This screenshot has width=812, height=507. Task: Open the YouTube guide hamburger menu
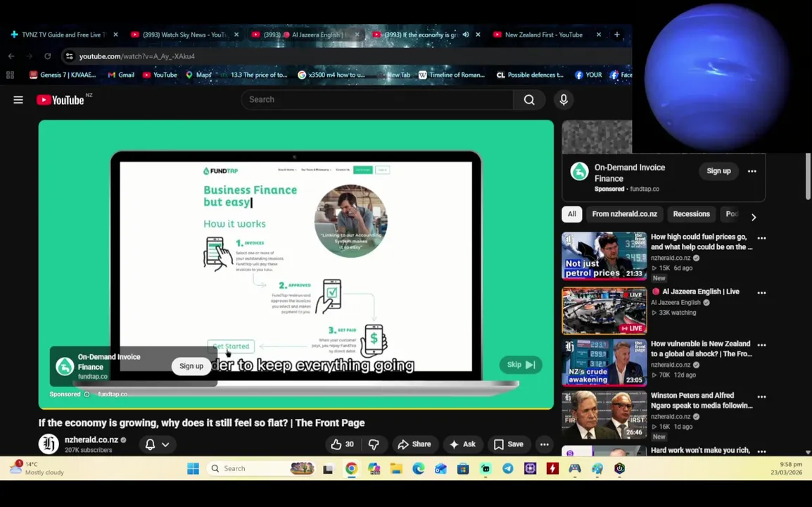pyautogui.click(x=18, y=99)
